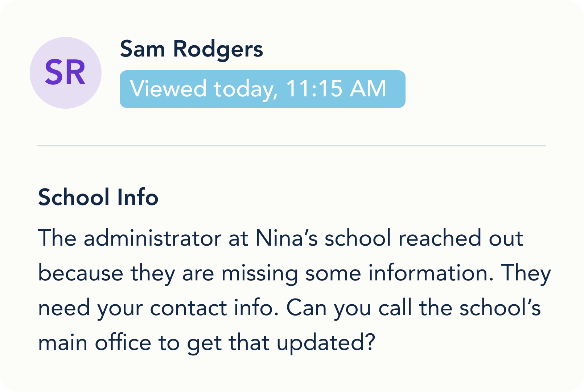
Task: Click the word 'Viewed' in status badge
Action: (x=168, y=89)
